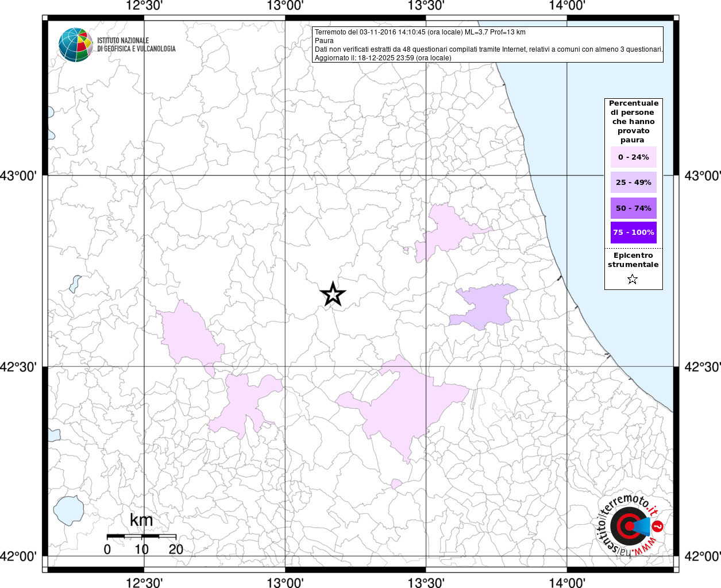This screenshot has width=721, height=588.
Task: Click the bottom axis label 14°00'
Action: pyautogui.click(x=566, y=583)
